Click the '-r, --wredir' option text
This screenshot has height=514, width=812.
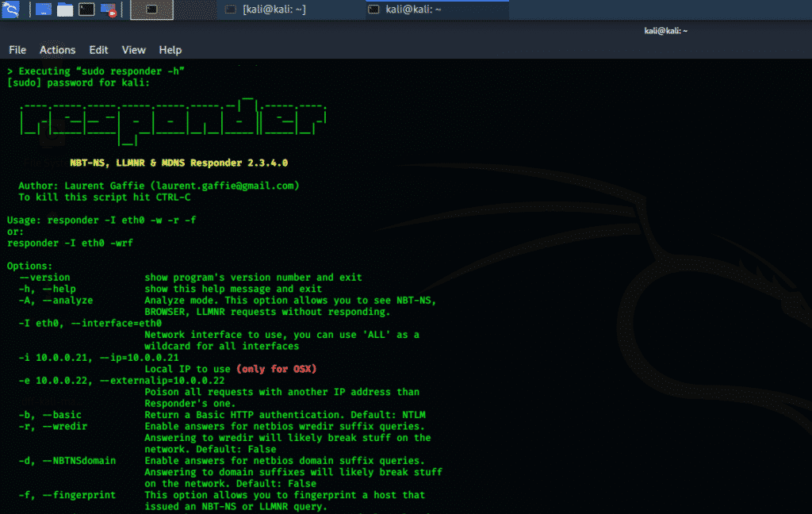pos(53,426)
